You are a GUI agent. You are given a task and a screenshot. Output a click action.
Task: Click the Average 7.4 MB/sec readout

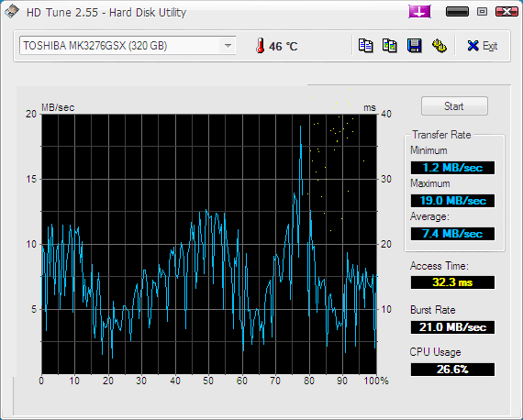[x=452, y=234]
